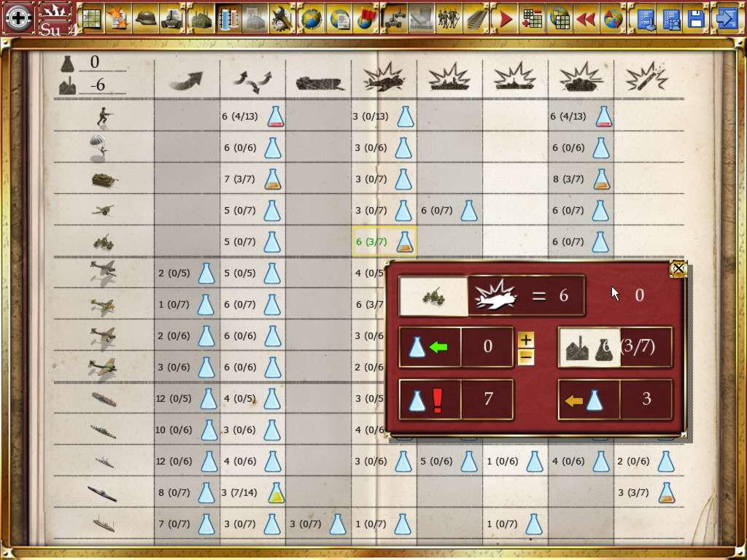
Task: Open the wrench and tools icon
Action: tap(283, 18)
